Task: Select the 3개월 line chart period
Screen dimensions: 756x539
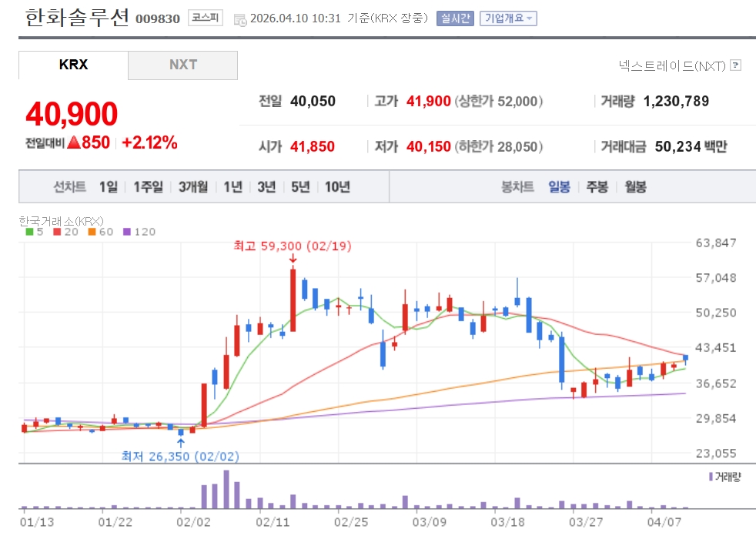Action: [x=193, y=186]
